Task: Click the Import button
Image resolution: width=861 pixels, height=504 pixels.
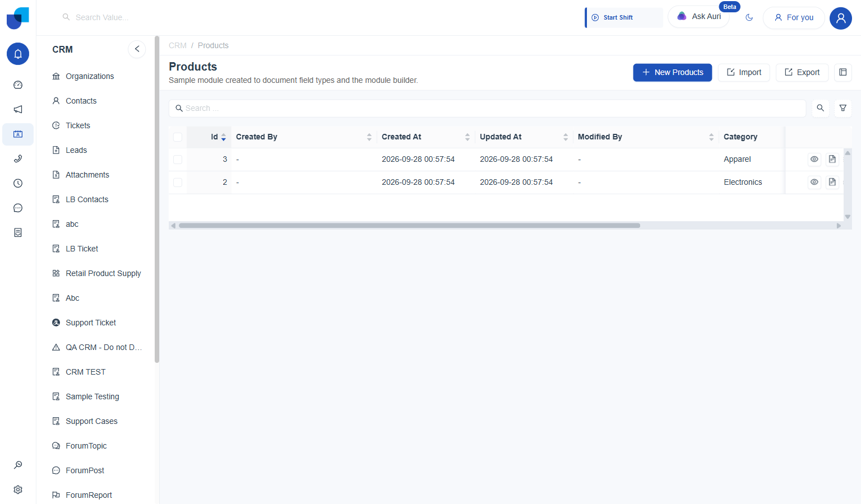Action: coord(744,72)
